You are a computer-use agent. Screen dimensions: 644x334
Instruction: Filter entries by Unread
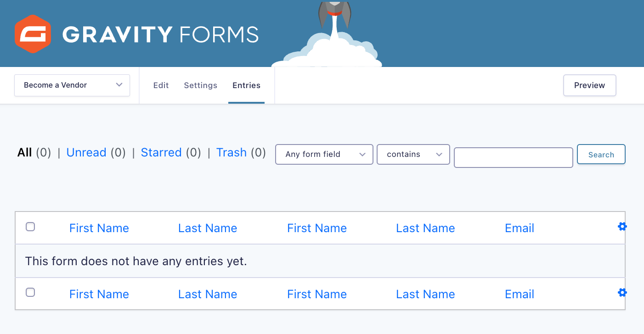coord(86,153)
